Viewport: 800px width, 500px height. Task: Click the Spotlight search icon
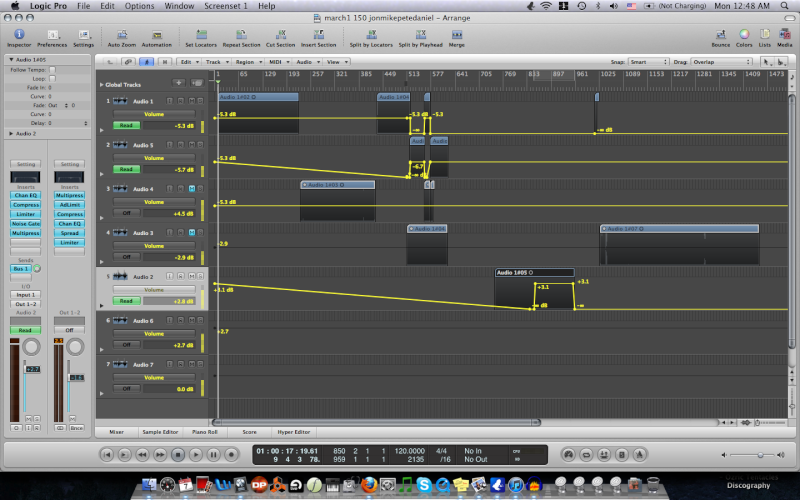pyautogui.click(x=785, y=6)
